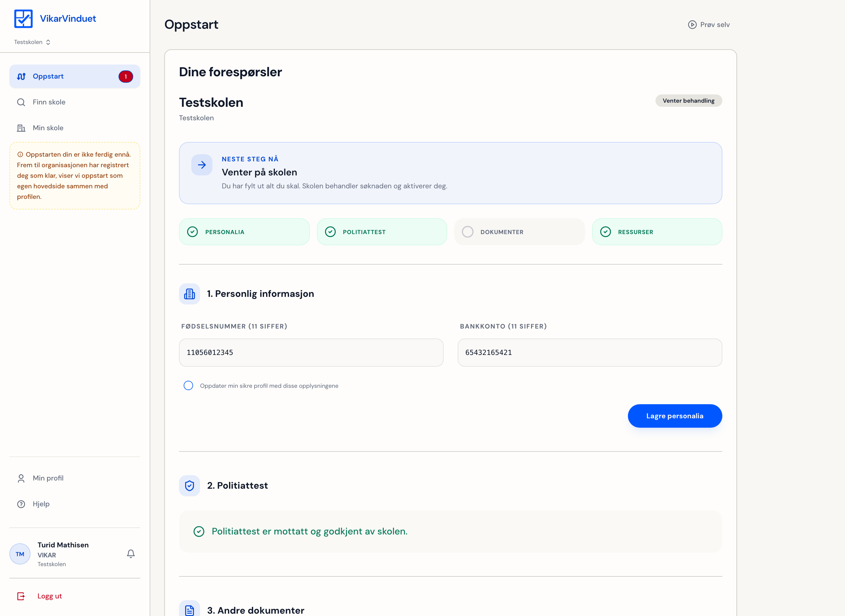Open the Hjelp page

75,504
